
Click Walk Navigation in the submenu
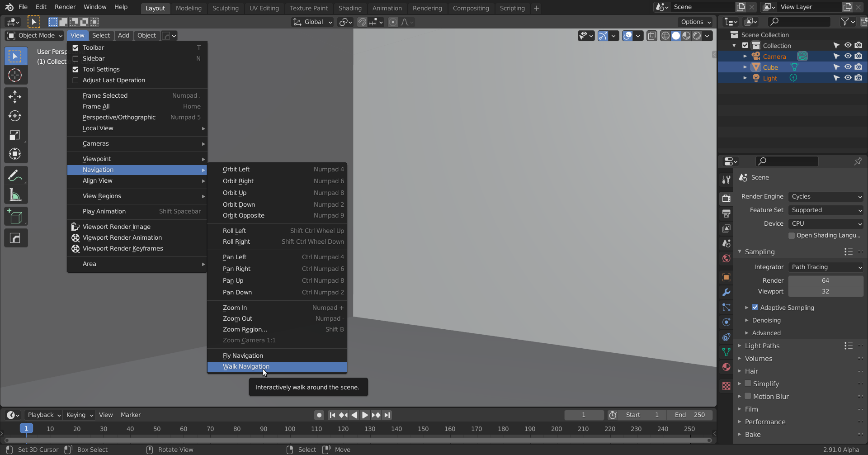(277, 366)
